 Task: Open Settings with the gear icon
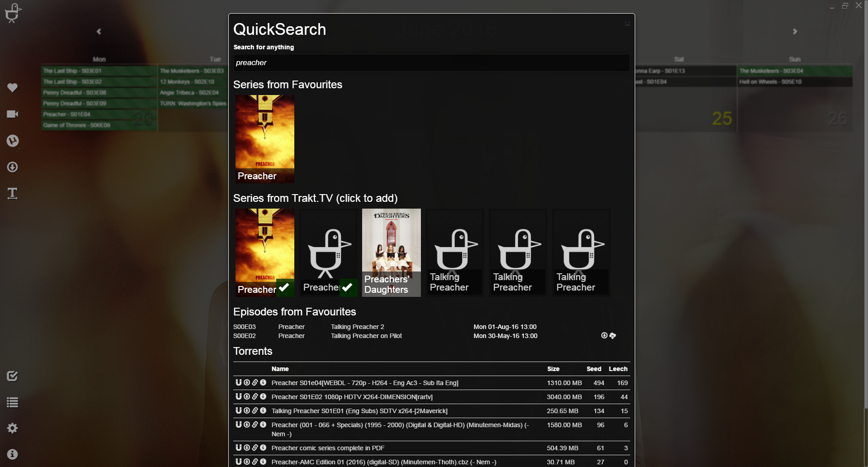[13, 428]
